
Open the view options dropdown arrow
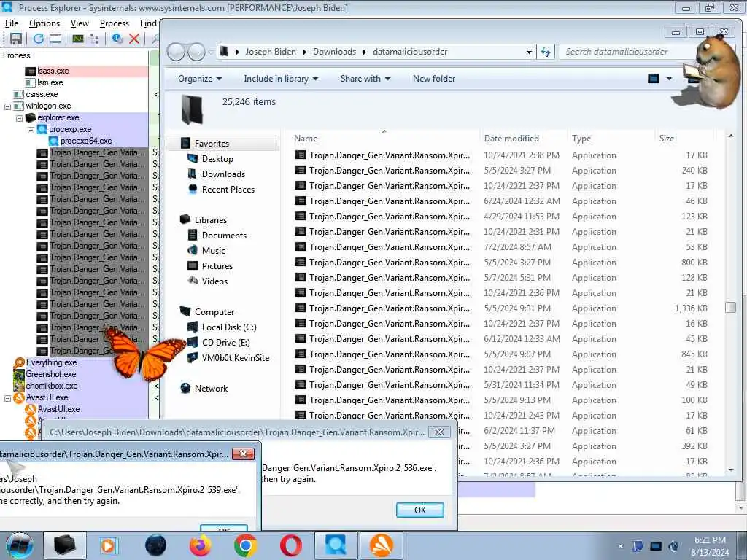669,79
